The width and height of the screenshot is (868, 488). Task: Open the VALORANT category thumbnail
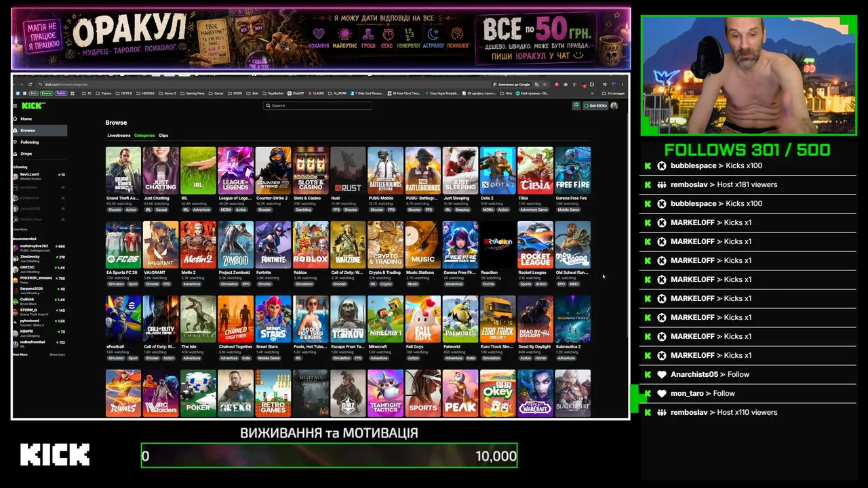pos(161,245)
